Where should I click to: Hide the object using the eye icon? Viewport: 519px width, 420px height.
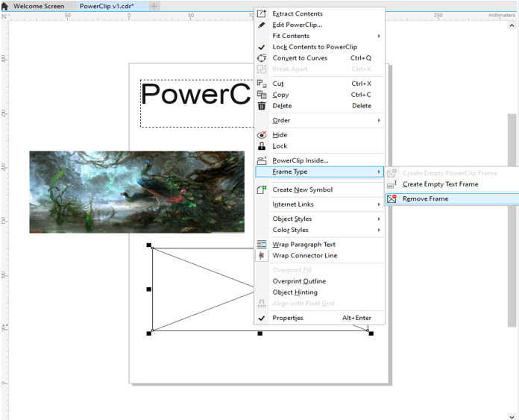pyautogui.click(x=262, y=135)
